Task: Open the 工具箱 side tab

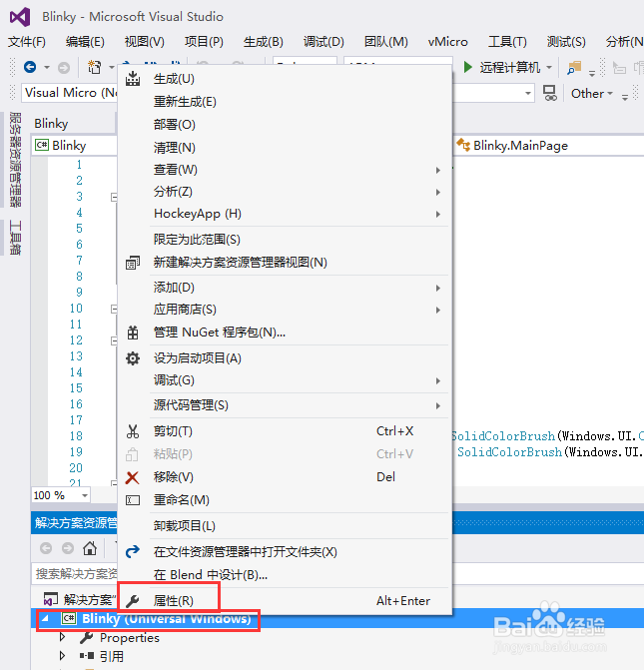Action: point(15,238)
